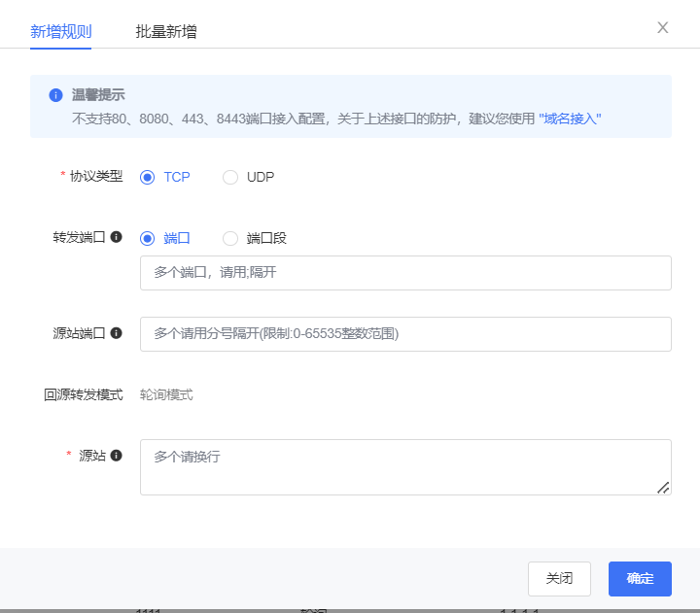
Task: Click the resize grip of the 源站 textarea
Action: 663,488
